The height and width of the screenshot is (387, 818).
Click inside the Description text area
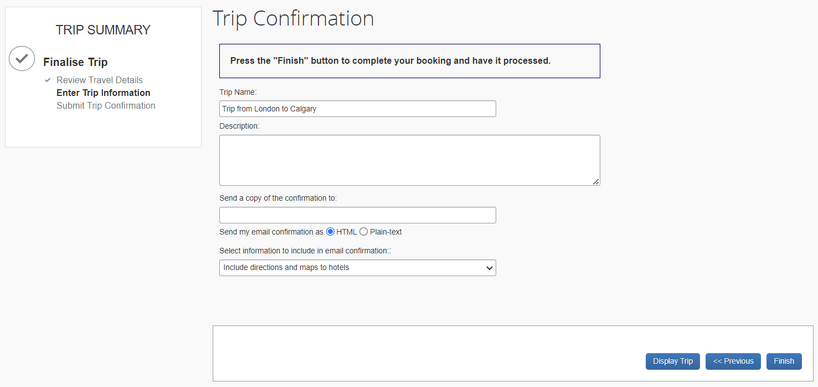pyautogui.click(x=410, y=160)
